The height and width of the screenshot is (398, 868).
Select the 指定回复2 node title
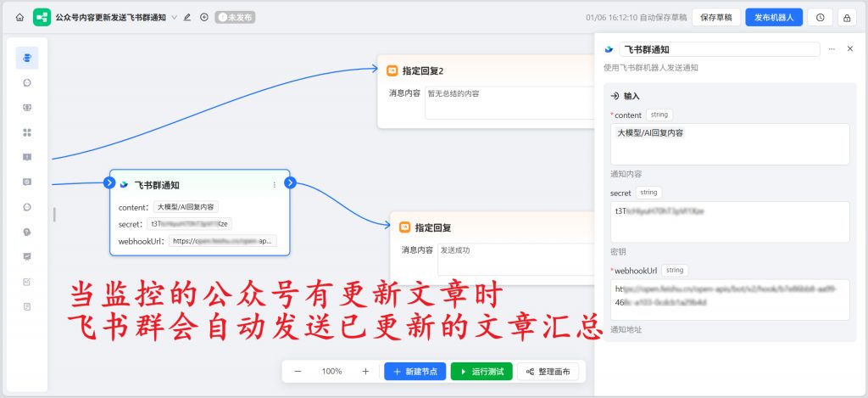[423, 70]
